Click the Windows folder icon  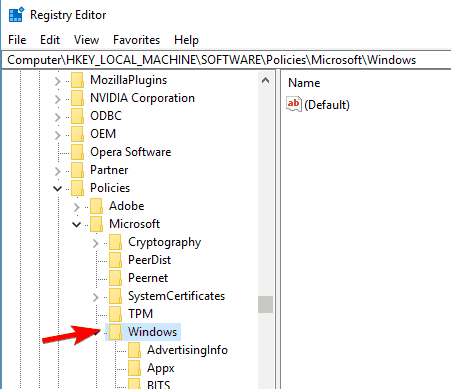coord(115,333)
